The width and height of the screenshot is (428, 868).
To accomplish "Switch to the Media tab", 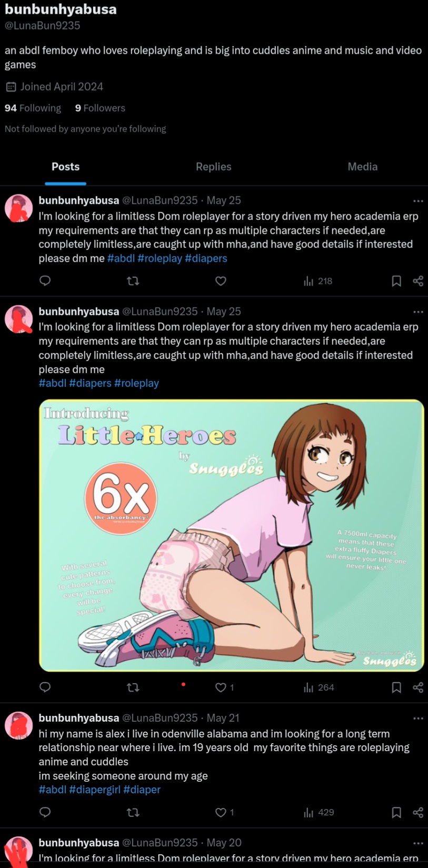I will pyautogui.click(x=363, y=167).
